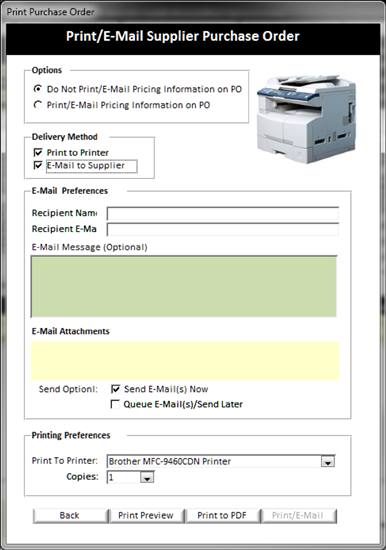Click the Print Purchase Order title bar

tap(193, 12)
